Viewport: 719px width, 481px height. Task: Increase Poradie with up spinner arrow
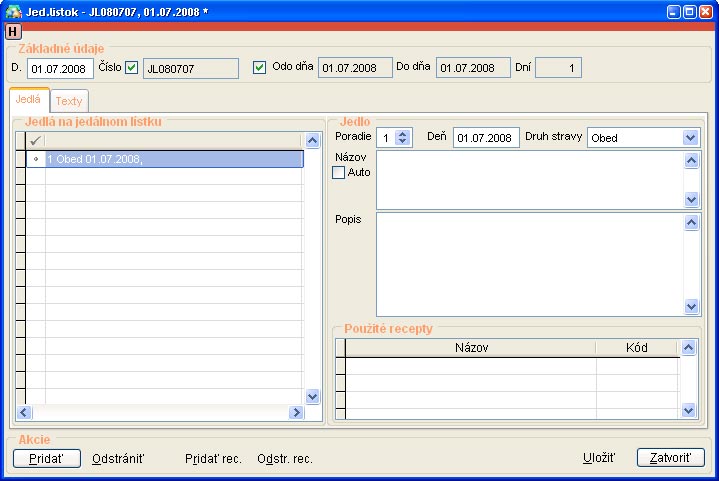[x=402, y=133]
